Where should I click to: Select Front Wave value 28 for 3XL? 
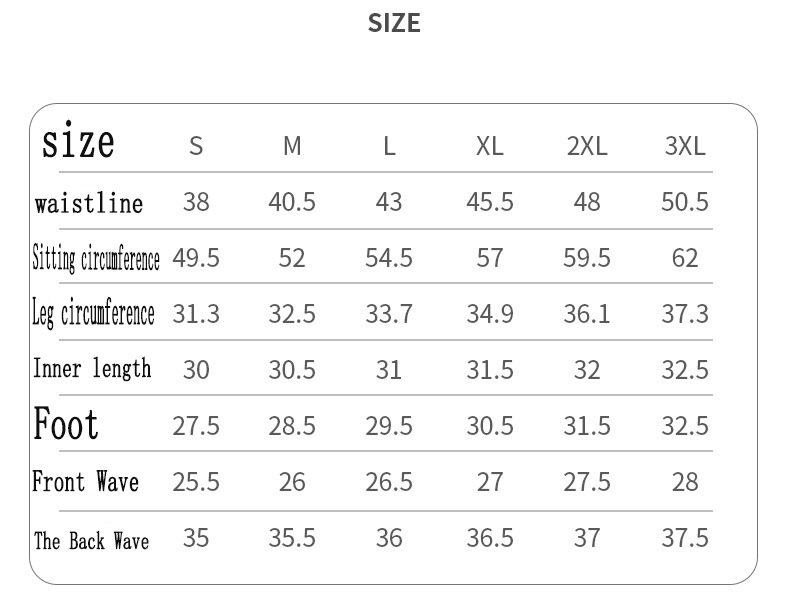click(x=685, y=482)
